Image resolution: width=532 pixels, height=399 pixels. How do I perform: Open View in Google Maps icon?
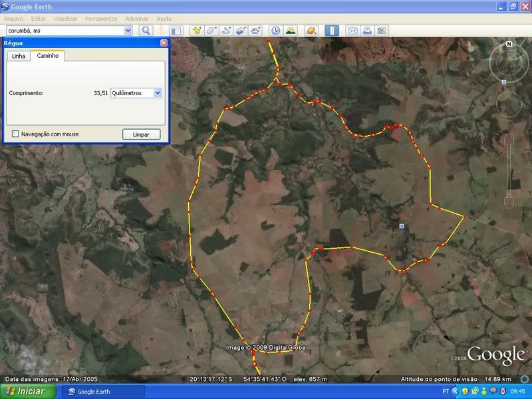(382, 31)
